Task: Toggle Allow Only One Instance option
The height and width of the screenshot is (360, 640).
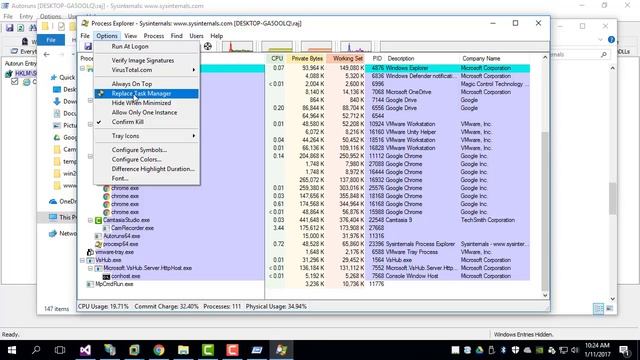Action: tap(144, 112)
